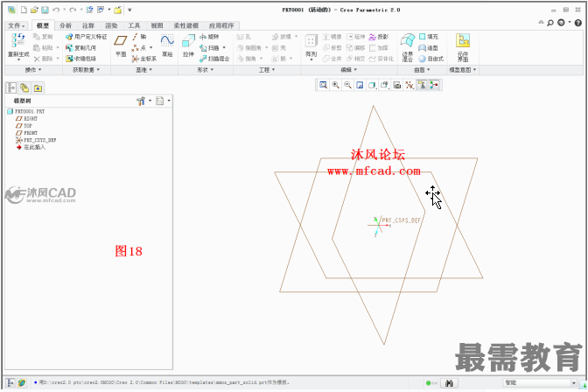Viewport: 588px width, 392px height.
Task: Minimize the ribbon with the caret icon
Action: point(541,23)
